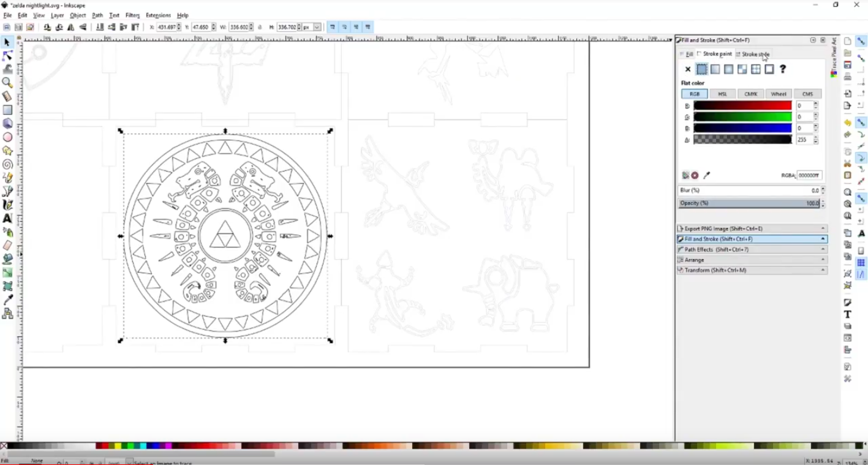Select the Selector arrow tool
The image size is (868, 465).
[x=7, y=42]
